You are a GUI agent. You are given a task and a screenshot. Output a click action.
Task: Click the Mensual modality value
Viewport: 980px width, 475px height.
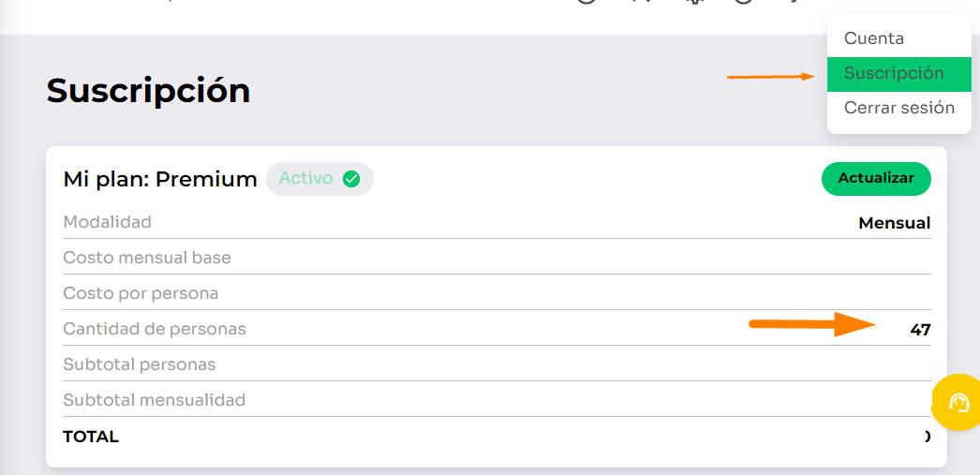894,223
